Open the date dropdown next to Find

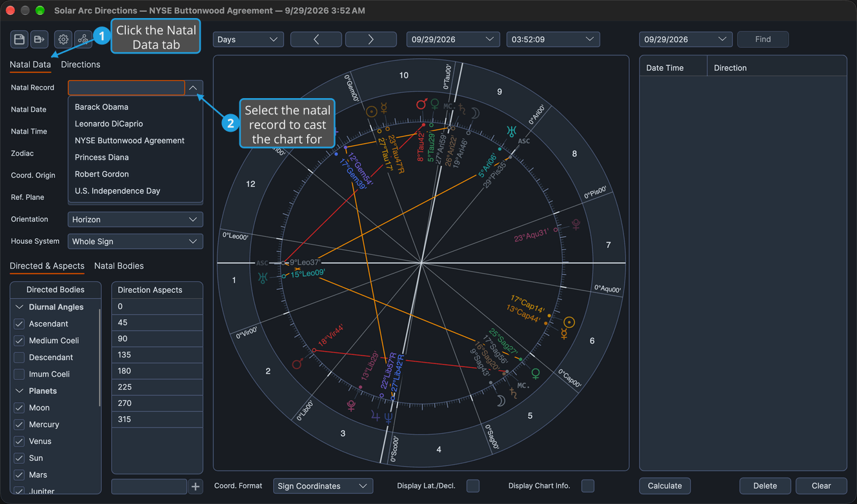(686, 39)
